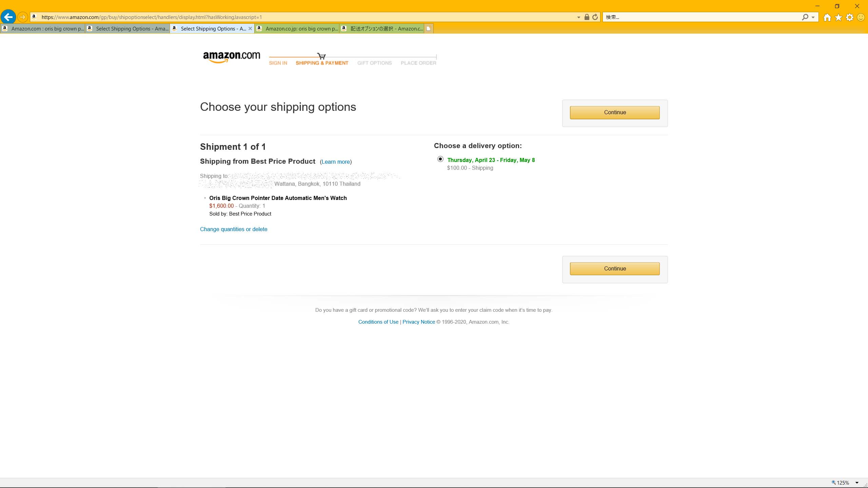The image size is (868, 488).
Task: Click the refresh page icon
Action: 595,17
